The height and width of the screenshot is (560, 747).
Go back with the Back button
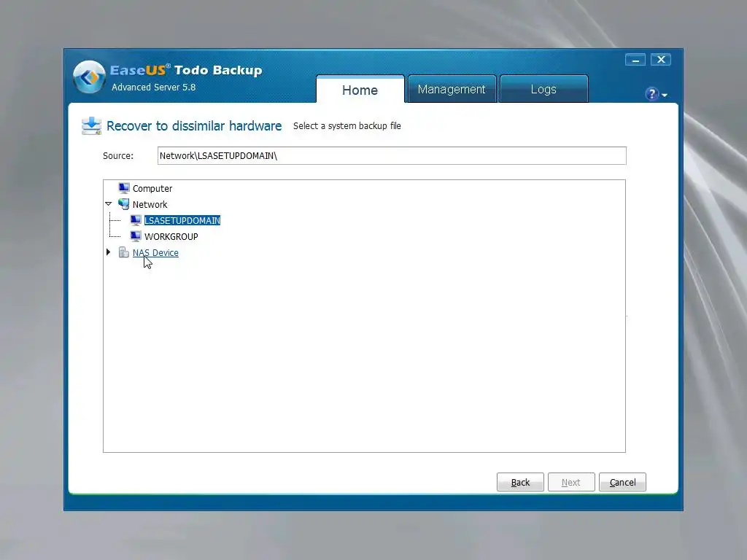click(x=520, y=482)
